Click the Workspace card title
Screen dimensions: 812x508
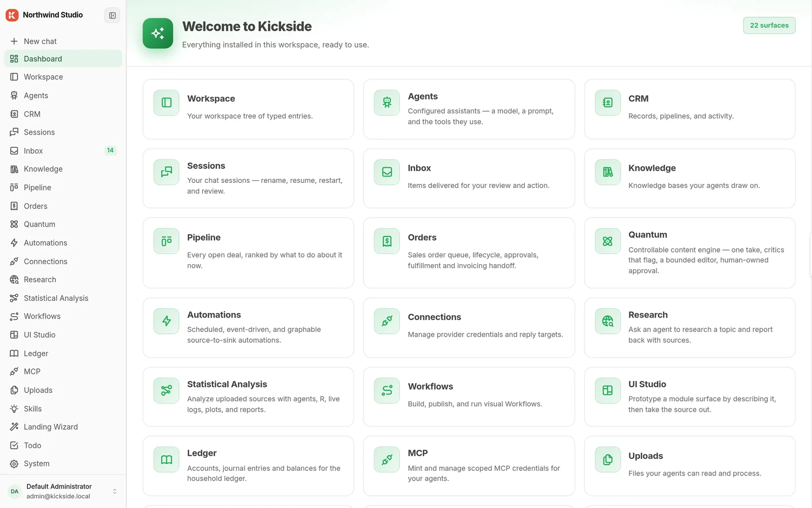211,99
